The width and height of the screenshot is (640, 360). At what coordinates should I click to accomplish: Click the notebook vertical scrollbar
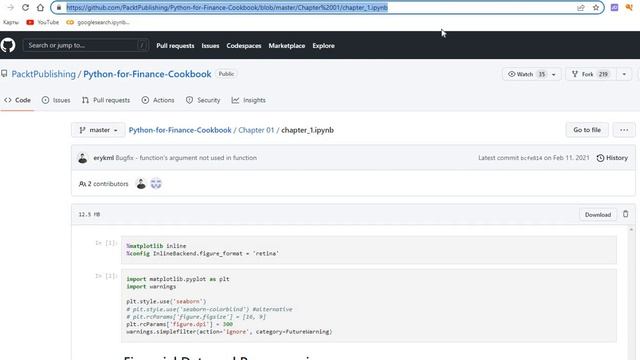coord(631,292)
